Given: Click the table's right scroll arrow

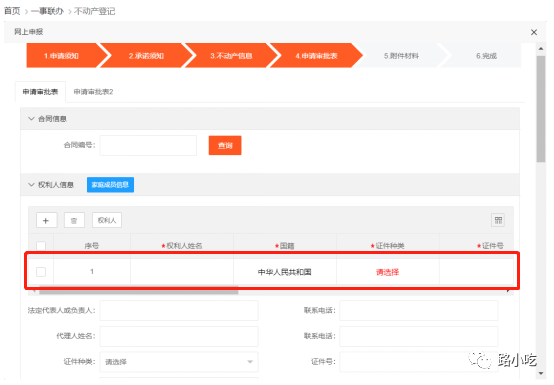Looking at the screenshot, I should click(x=508, y=291).
